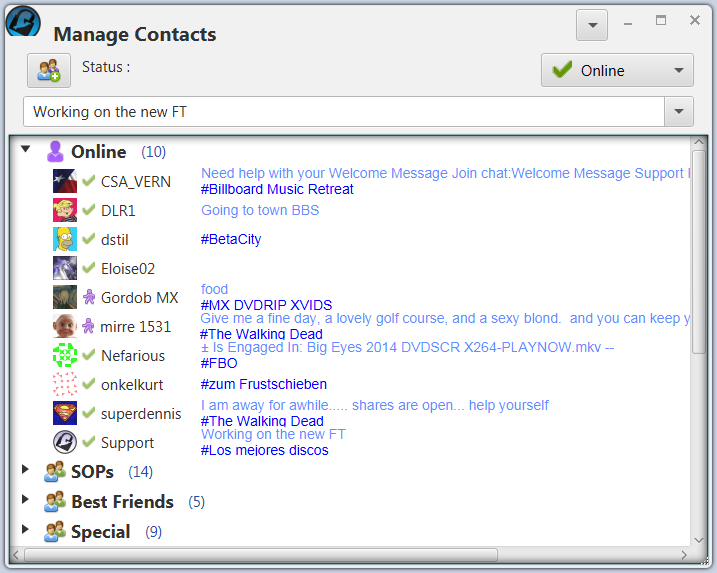Click the add contact icon button

[48, 70]
